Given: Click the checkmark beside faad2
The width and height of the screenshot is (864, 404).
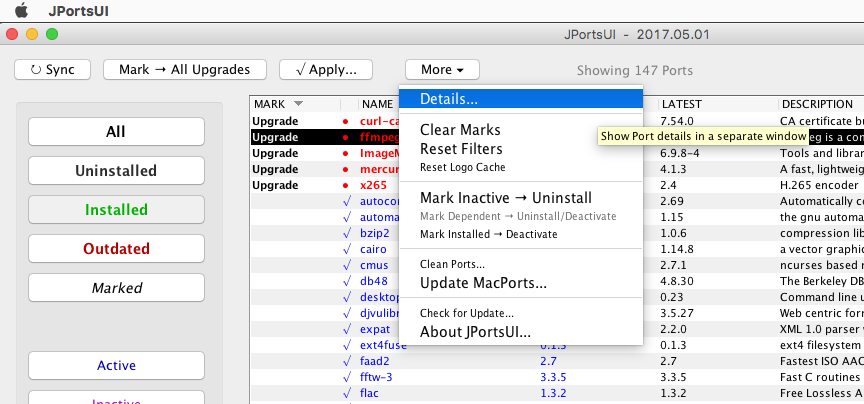Looking at the screenshot, I should (347, 362).
